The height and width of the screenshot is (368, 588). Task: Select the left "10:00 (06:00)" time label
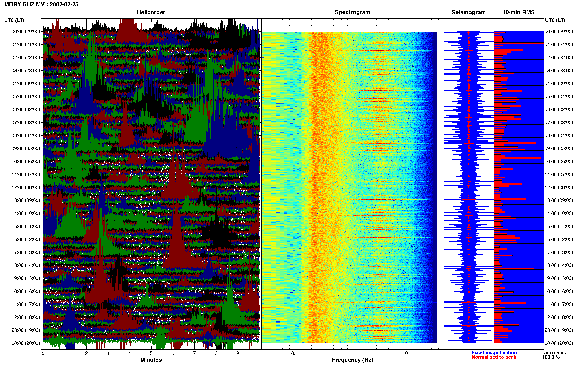(x=26, y=161)
